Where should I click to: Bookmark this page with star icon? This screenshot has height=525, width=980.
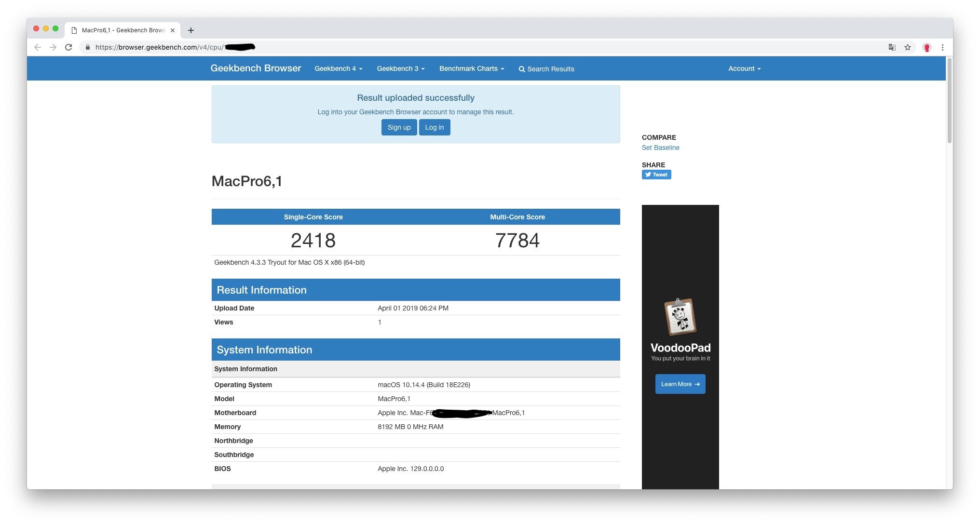click(908, 47)
